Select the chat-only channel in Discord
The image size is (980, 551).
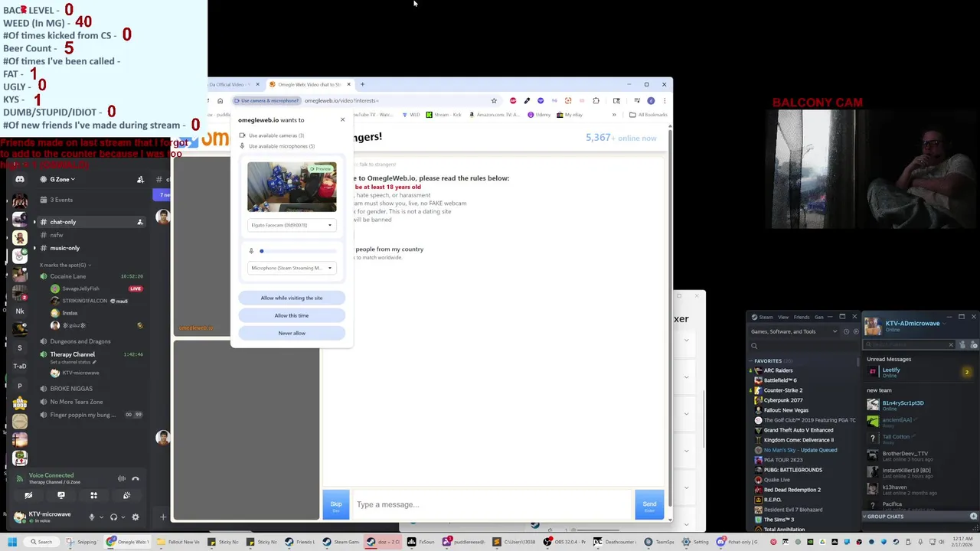coord(90,222)
